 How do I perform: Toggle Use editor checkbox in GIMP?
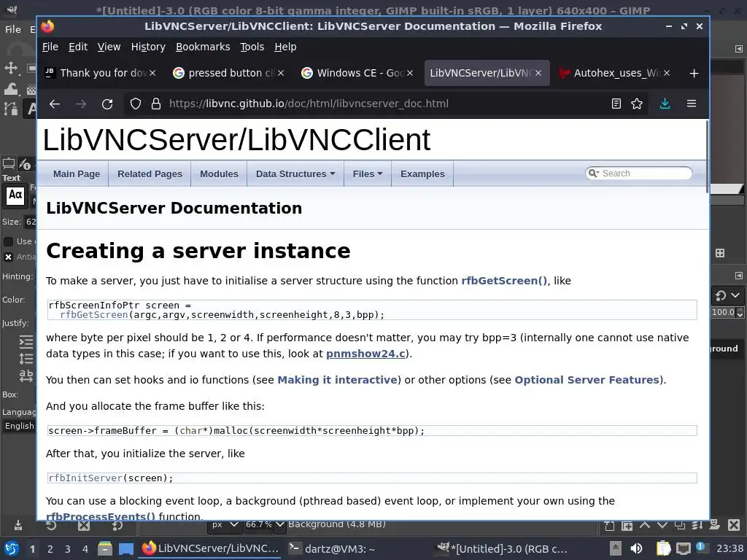[8, 241]
